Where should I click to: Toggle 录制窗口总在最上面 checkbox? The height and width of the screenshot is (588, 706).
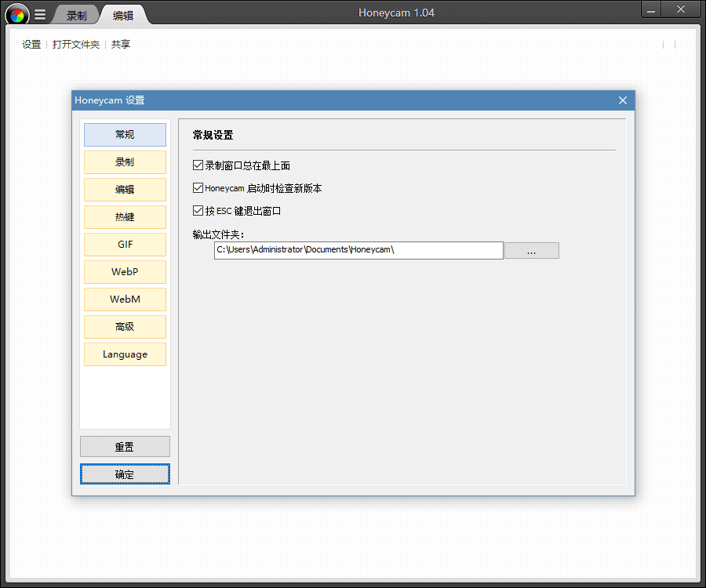(x=198, y=165)
